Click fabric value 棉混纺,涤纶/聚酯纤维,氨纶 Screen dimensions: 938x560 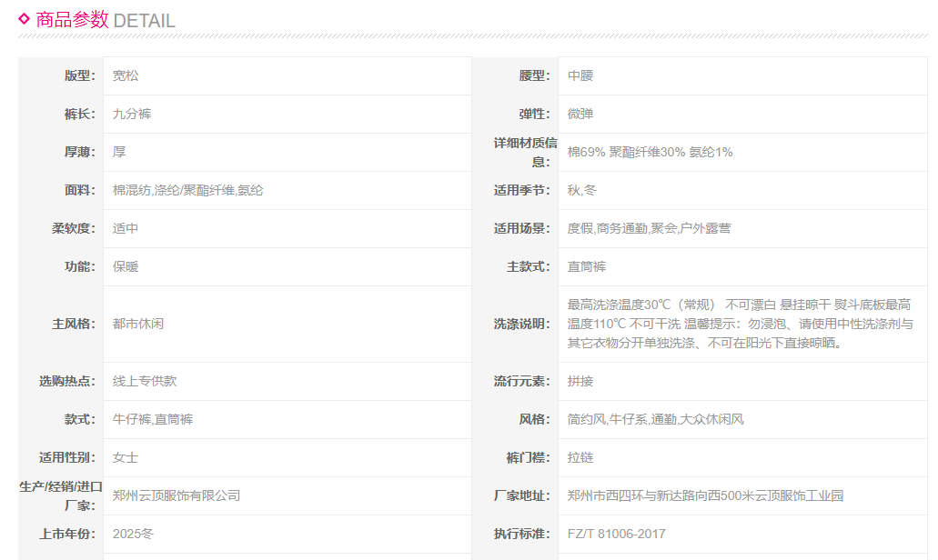click(187, 191)
